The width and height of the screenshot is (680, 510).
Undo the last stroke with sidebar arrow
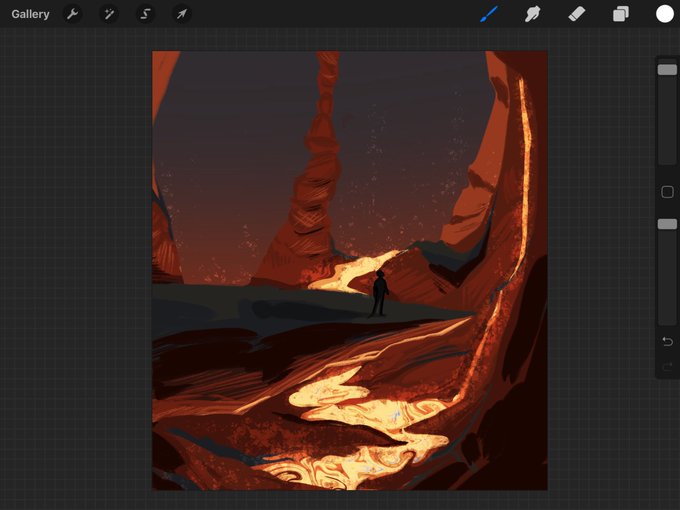click(x=667, y=341)
